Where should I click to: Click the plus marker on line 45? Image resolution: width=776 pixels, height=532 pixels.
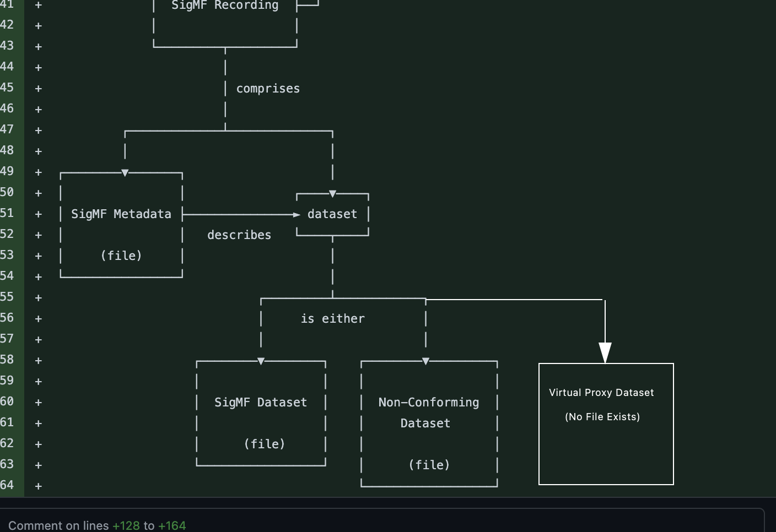coord(37,88)
